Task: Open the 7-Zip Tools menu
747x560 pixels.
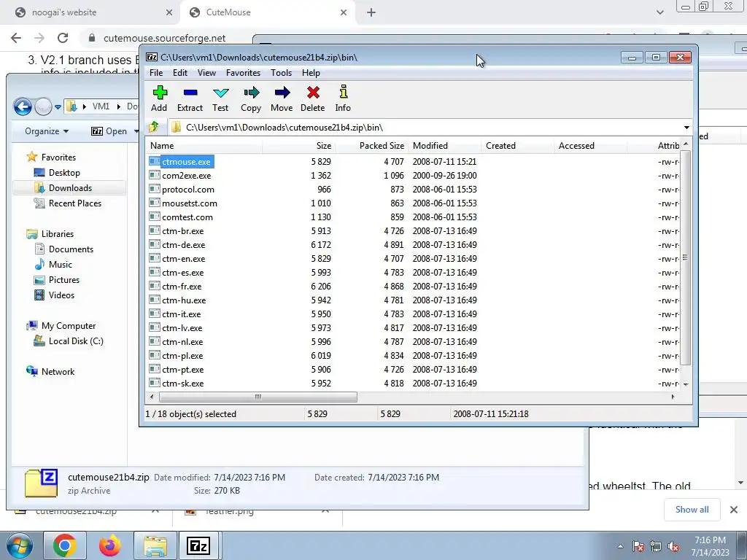Action: tap(281, 73)
